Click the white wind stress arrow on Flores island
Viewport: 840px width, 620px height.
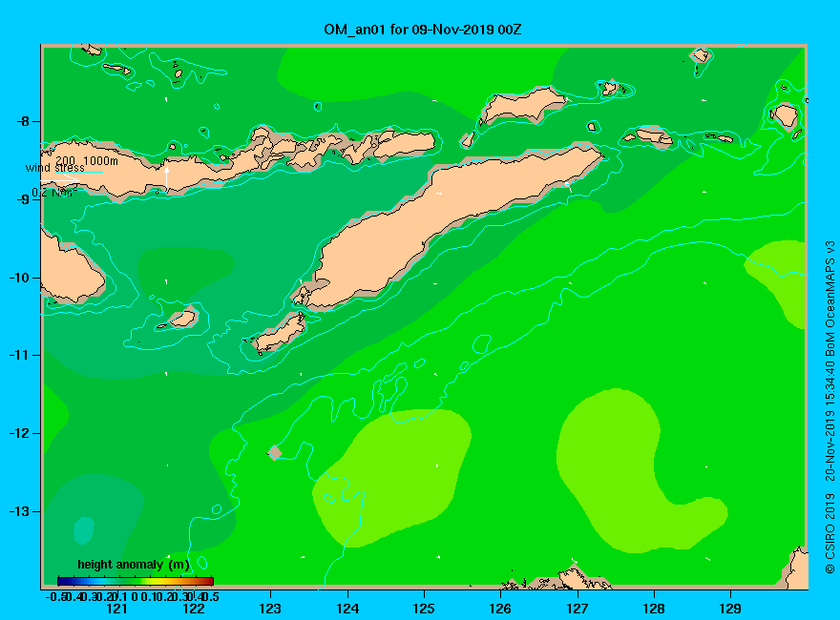(167, 179)
